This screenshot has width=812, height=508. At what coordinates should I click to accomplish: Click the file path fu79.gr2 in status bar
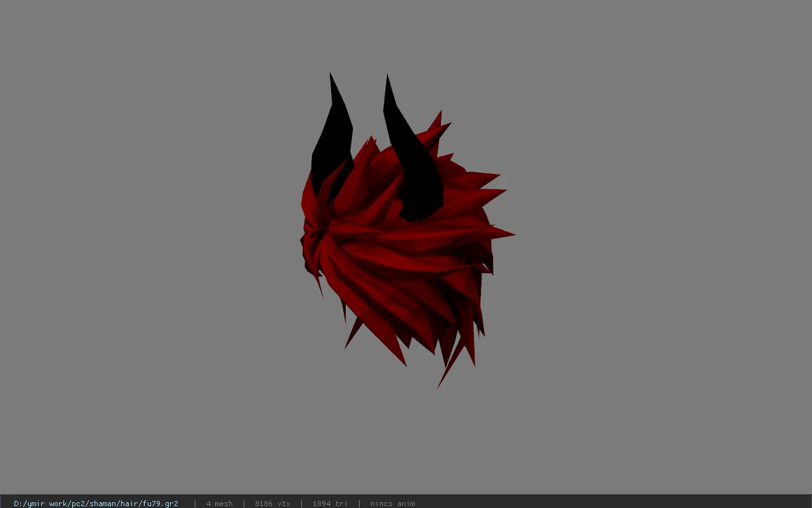tap(96, 504)
